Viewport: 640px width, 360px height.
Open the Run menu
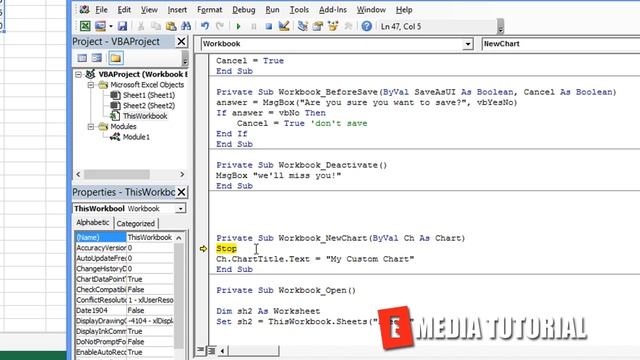coord(272,9)
